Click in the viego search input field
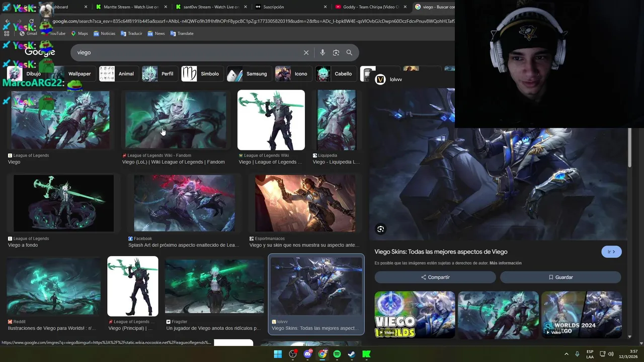This screenshot has width=644, height=362. [x=186, y=52]
